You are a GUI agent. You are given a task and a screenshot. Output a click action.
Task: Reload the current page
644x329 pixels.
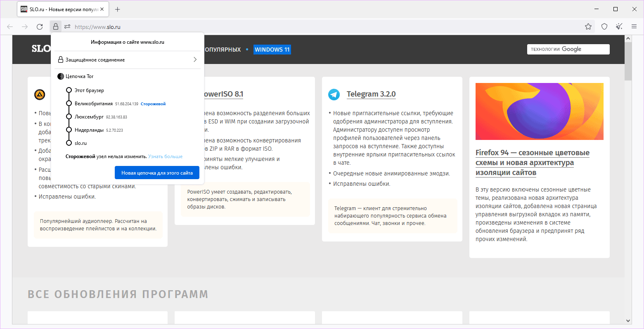(40, 27)
